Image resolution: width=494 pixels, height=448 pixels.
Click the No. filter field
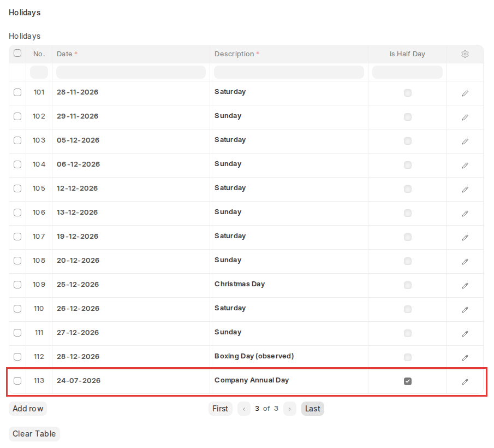[39, 72]
